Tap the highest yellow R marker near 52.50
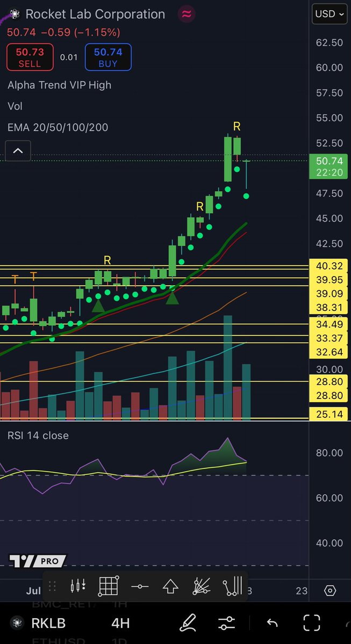 (x=237, y=127)
